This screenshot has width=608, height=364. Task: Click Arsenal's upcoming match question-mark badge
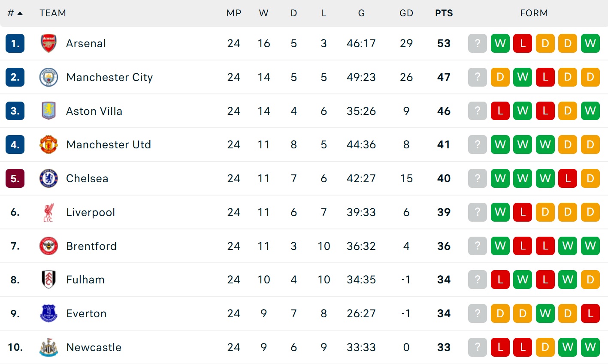(477, 43)
